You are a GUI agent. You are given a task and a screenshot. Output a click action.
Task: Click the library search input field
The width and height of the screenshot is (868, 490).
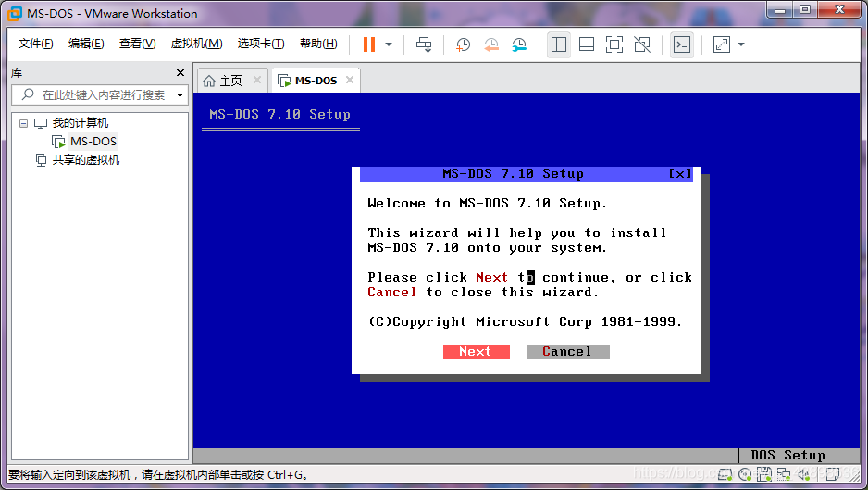pyautogui.click(x=100, y=94)
